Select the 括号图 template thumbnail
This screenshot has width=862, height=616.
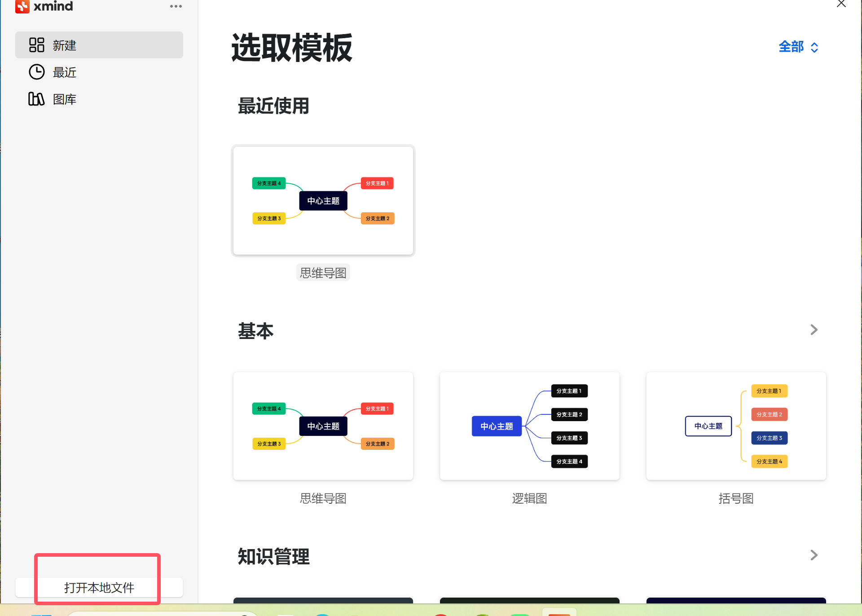735,426
